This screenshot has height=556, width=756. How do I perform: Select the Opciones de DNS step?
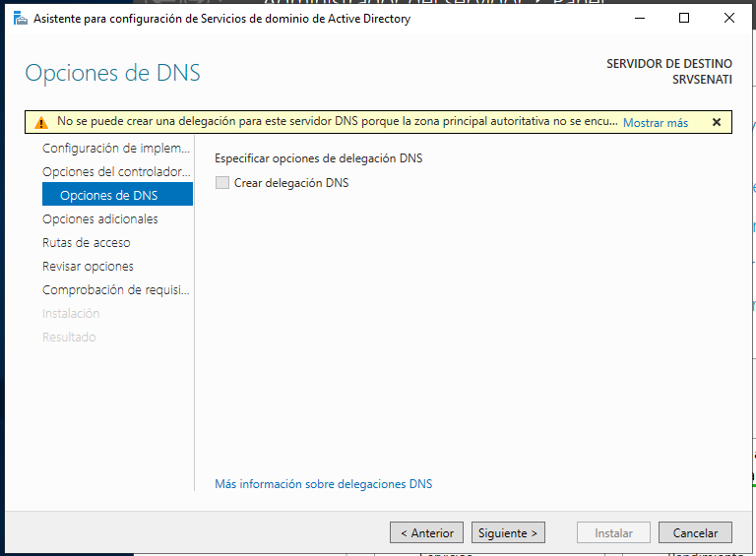pyautogui.click(x=118, y=194)
